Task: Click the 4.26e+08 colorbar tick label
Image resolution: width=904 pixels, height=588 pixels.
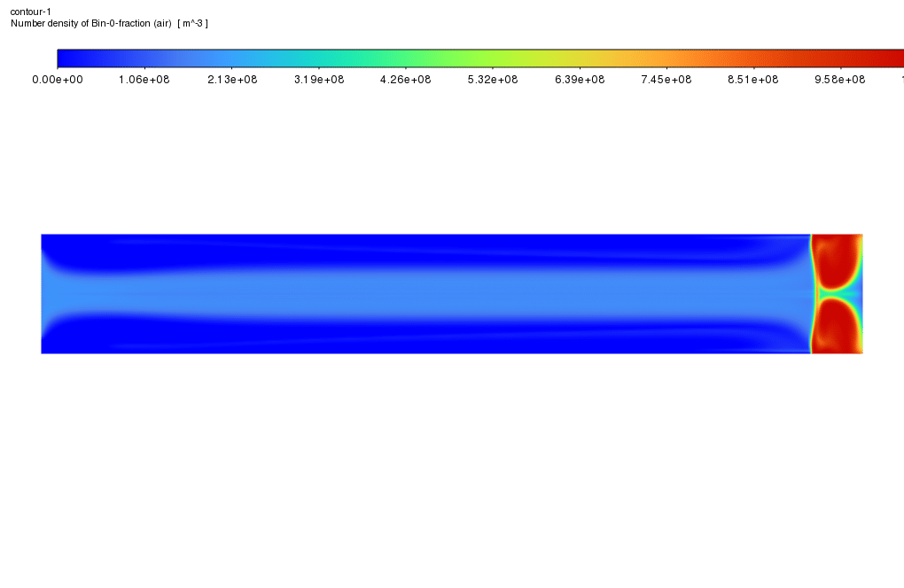Action: click(405, 80)
